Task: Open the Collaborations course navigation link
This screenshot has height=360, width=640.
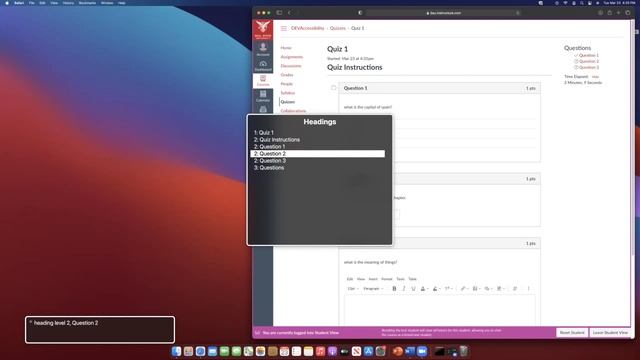Action: pos(293,111)
